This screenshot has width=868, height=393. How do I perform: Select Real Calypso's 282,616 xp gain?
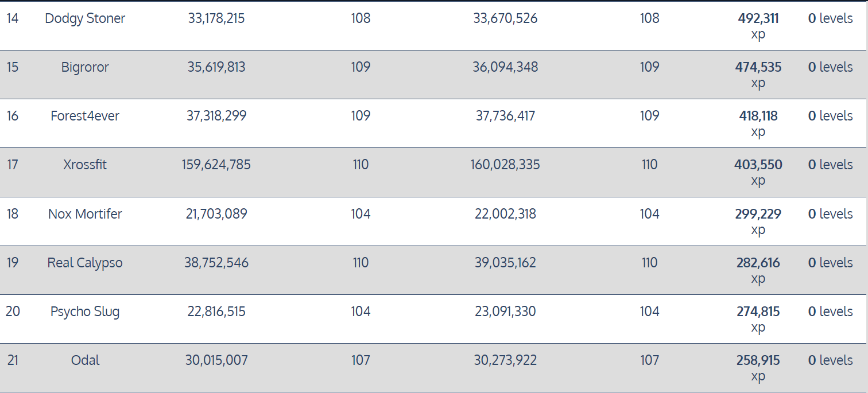pos(758,270)
